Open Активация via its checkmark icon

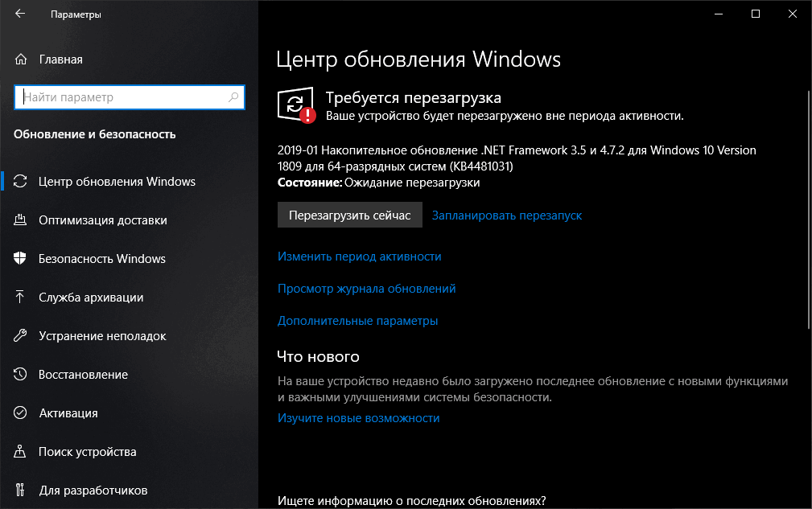(x=22, y=413)
